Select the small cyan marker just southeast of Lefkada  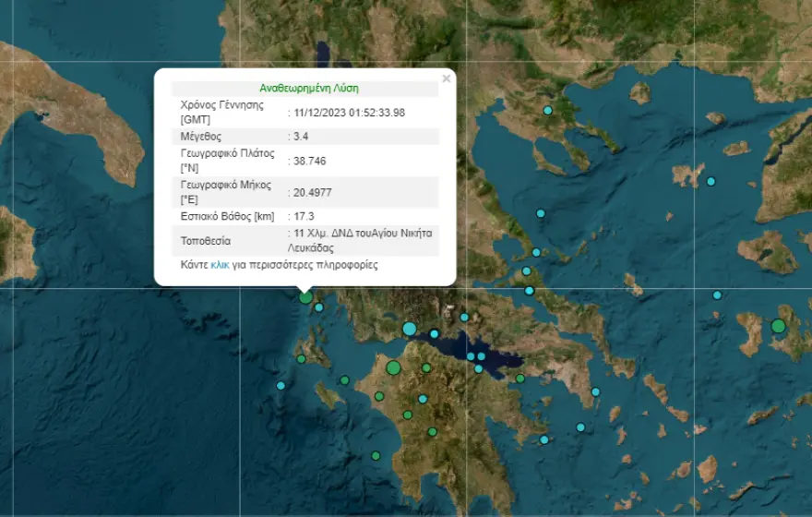(x=319, y=307)
